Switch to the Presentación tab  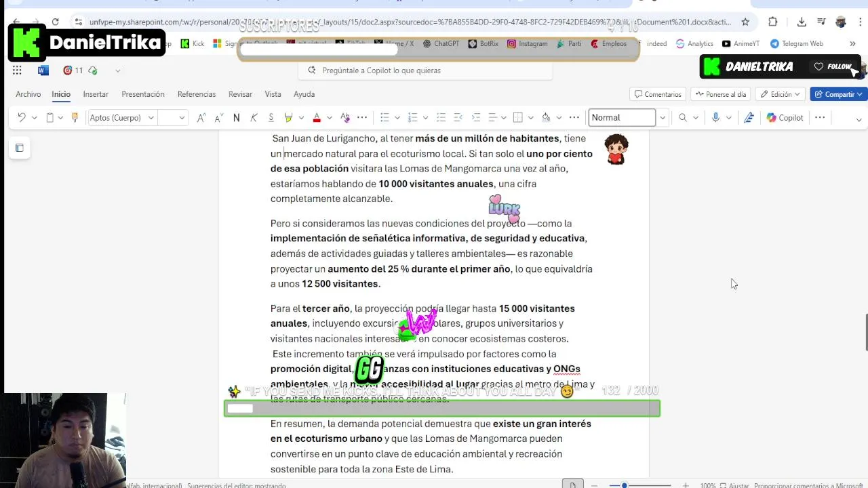(143, 94)
